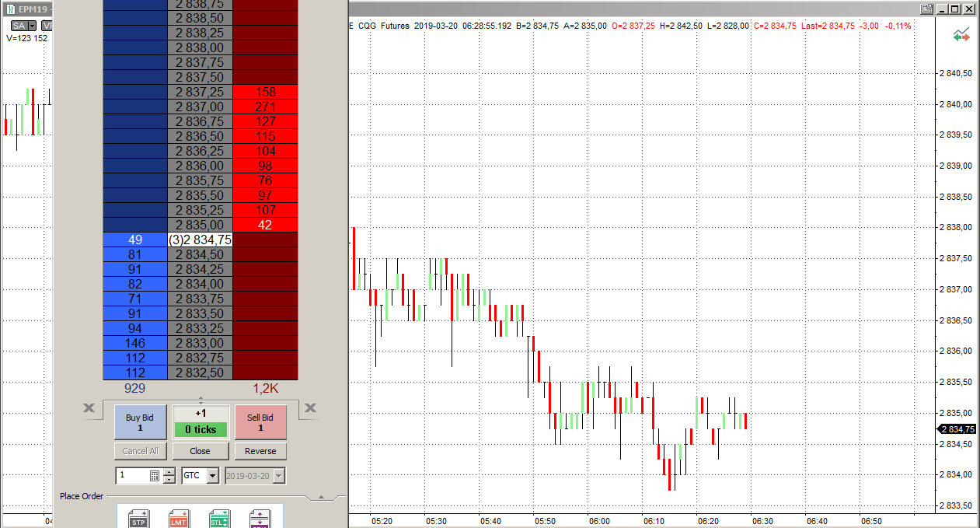Minimize the chart window
Image resolution: width=980 pixels, height=528 pixels.
[942, 9]
